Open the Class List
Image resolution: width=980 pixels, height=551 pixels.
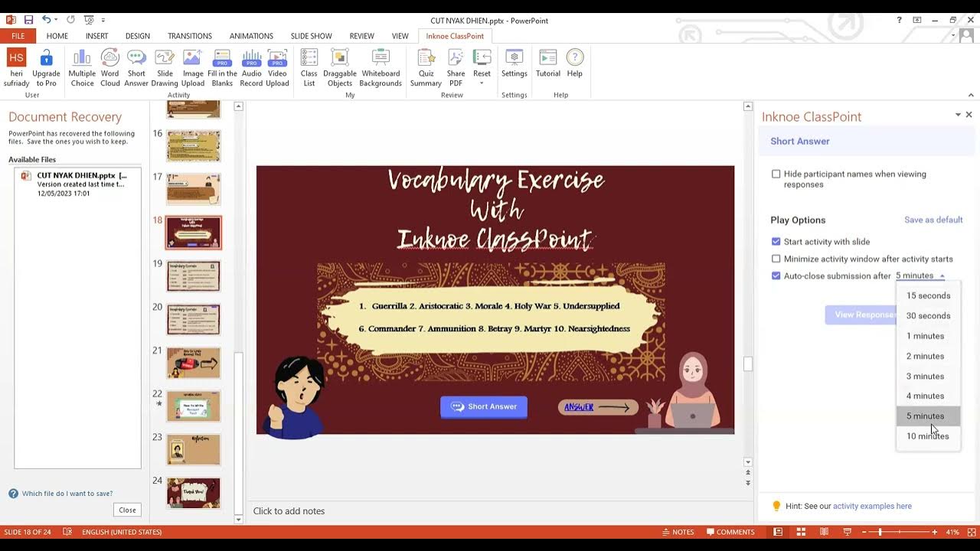pyautogui.click(x=309, y=68)
